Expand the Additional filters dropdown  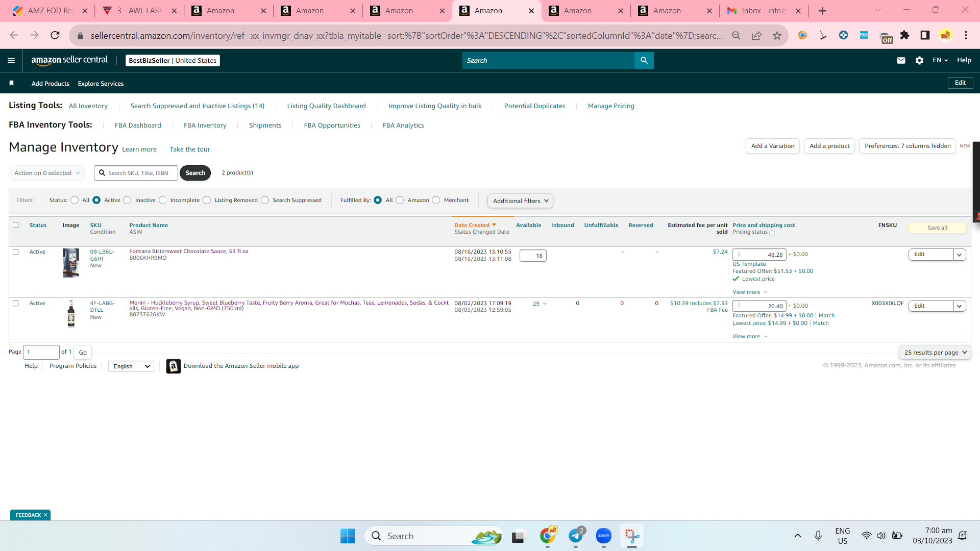click(x=520, y=201)
